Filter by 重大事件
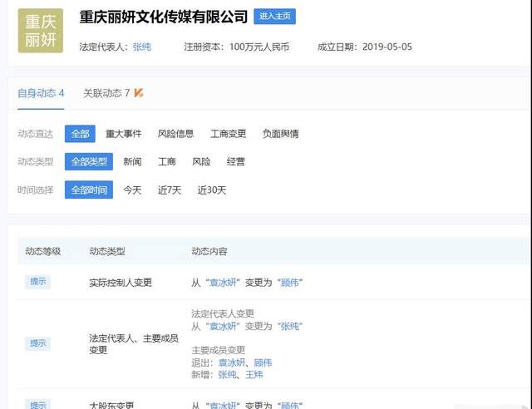Viewport: 532px width, 409px height. coord(124,134)
